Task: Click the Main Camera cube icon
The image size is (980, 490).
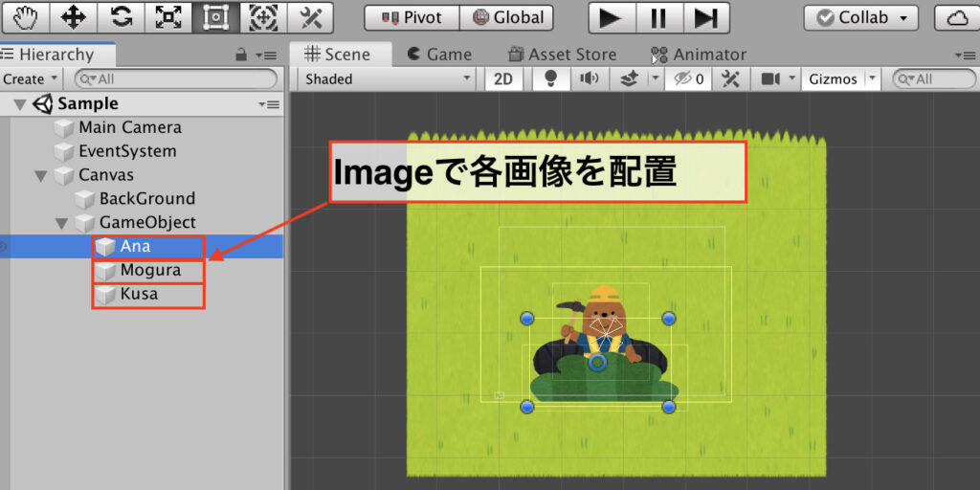Action: pos(64,128)
